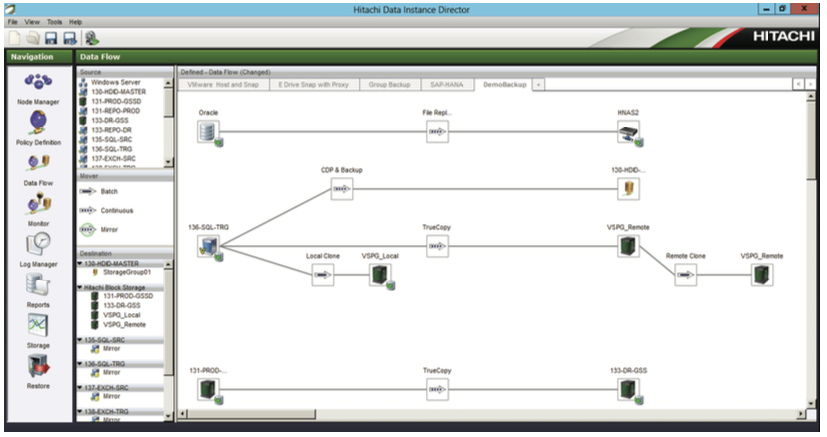The height and width of the screenshot is (437, 827).
Task: Switch to SAP-HANA tab
Action: point(447,84)
